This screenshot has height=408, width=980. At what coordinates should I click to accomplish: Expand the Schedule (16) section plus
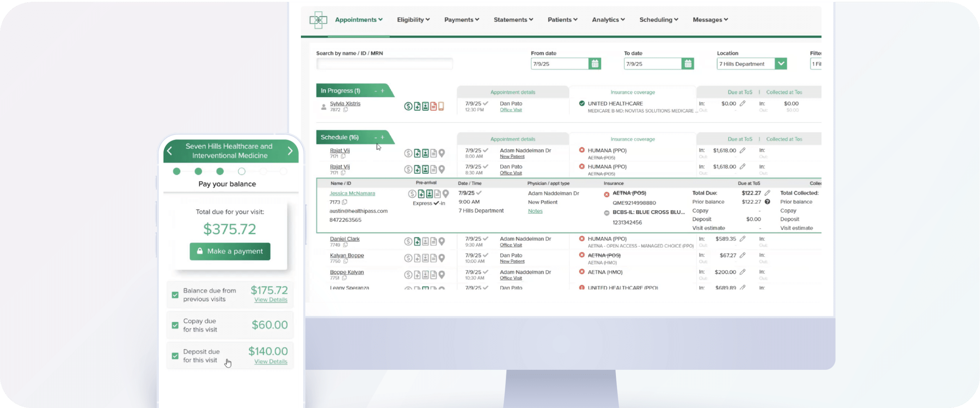[x=382, y=137]
